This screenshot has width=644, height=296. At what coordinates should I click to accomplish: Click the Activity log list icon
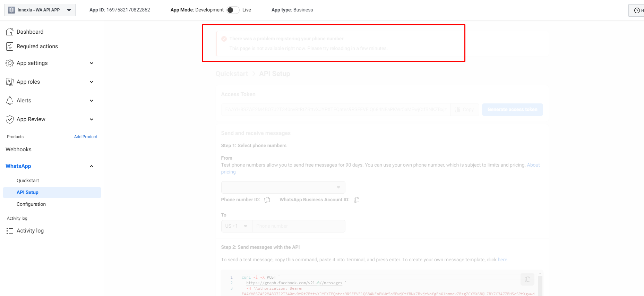point(10,231)
